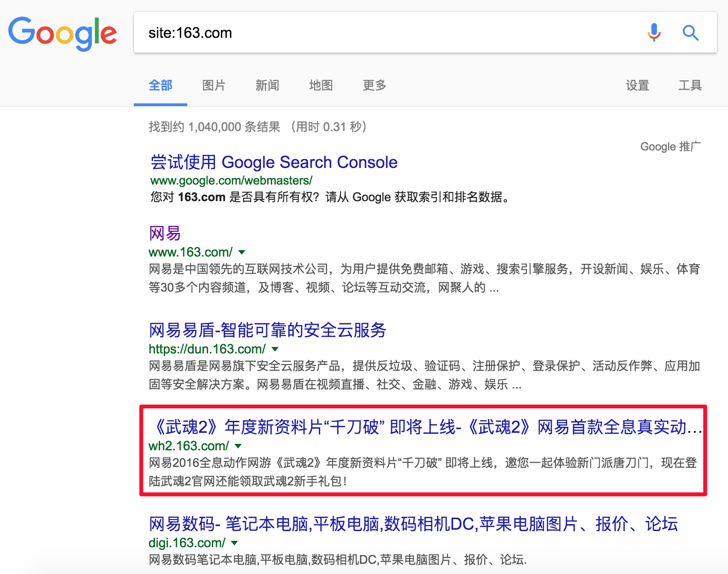Click the Google logo
Viewport: 728px width, 574px height.
(62, 33)
